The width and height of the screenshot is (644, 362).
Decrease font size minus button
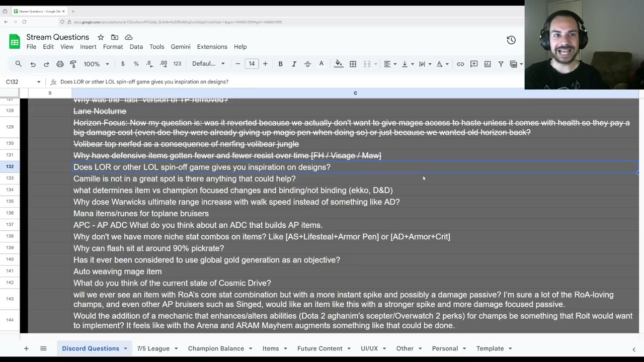coord(238,64)
